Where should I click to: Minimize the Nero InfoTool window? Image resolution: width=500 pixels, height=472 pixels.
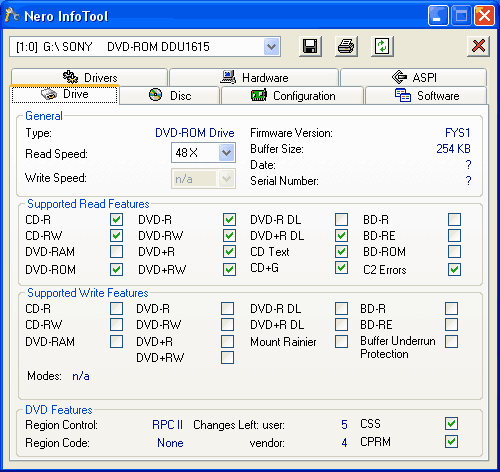click(438, 16)
